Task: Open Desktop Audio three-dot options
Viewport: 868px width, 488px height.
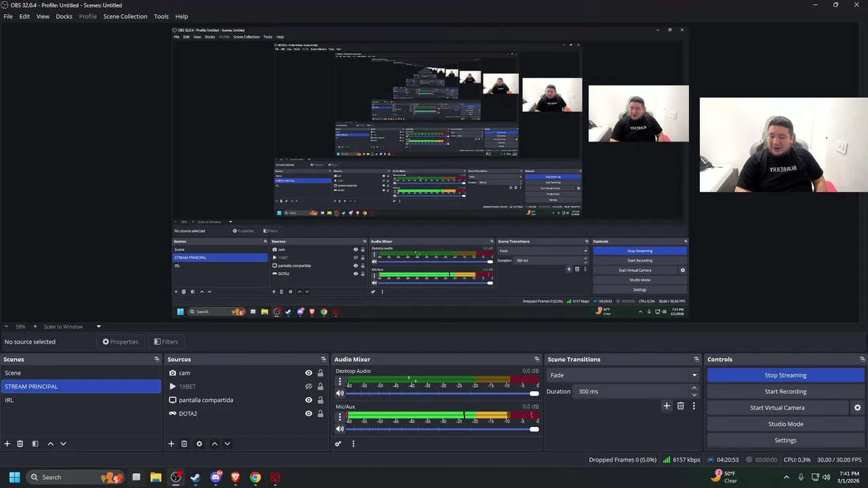Action: click(x=340, y=382)
